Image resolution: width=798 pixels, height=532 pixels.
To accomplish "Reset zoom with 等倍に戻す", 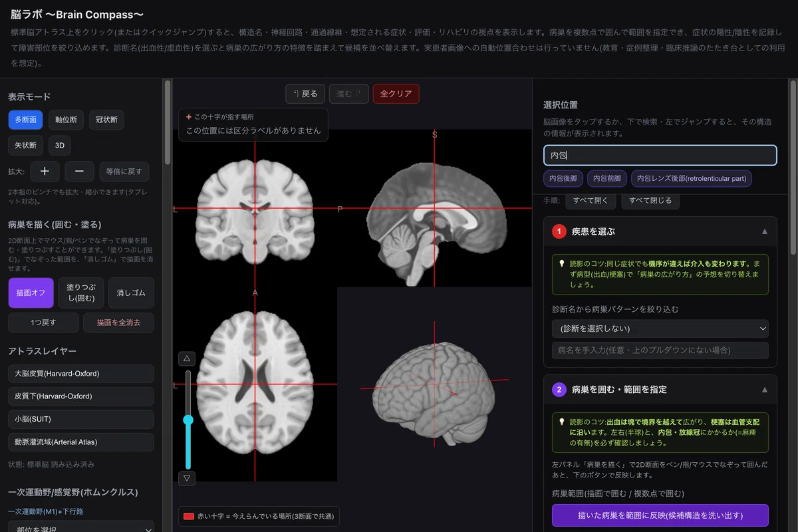I will click(x=124, y=172).
